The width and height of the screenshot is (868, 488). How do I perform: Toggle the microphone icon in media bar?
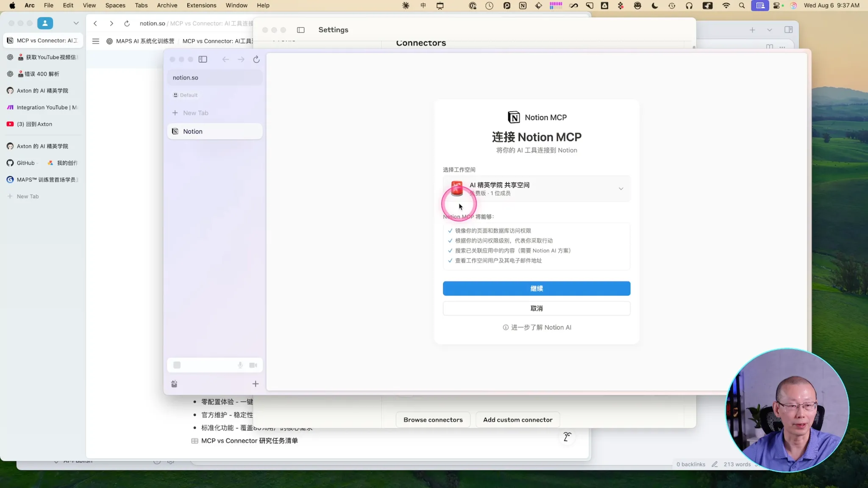tap(240, 365)
